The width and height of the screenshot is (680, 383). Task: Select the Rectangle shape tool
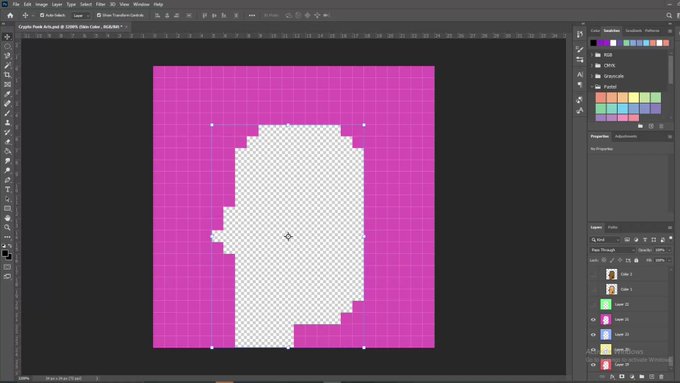pos(7,208)
